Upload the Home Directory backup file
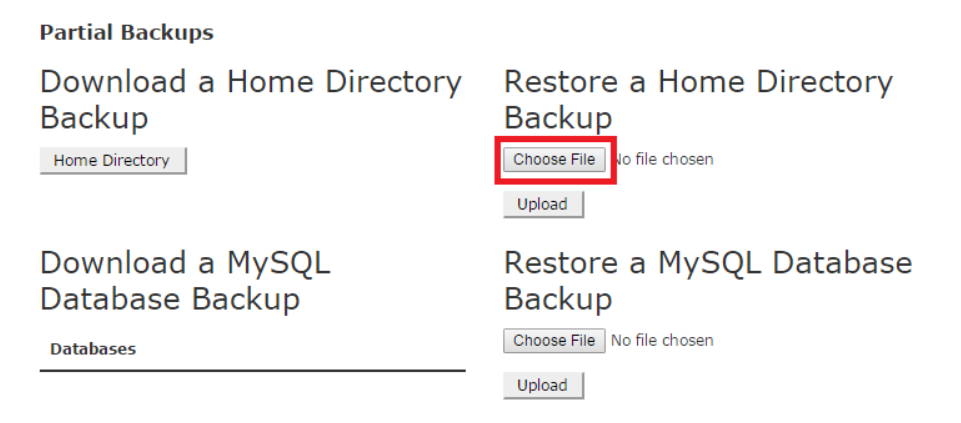This screenshot has width=961, height=423. click(542, 204)
